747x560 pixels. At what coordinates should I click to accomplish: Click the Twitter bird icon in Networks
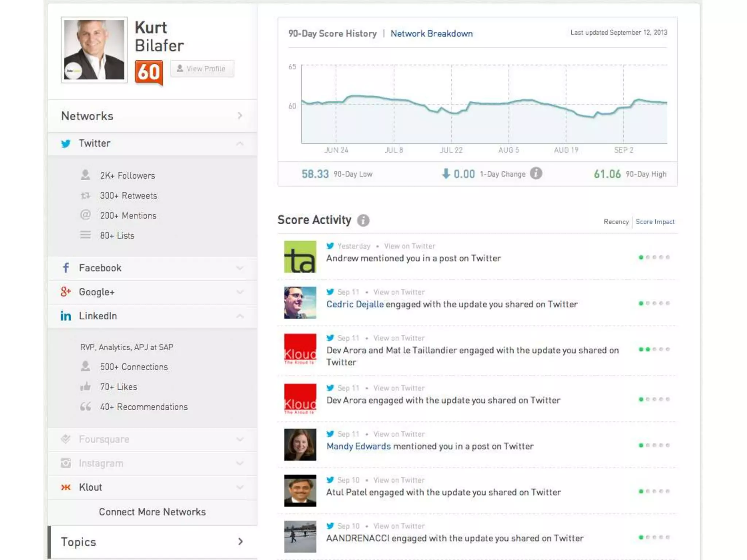[66, 144]
